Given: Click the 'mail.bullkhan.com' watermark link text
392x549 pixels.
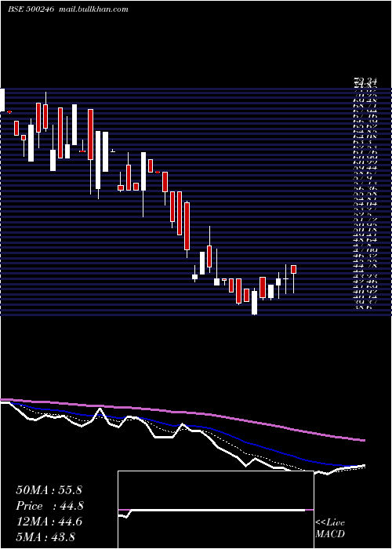Looking at the screenshot, I should 93,9.
